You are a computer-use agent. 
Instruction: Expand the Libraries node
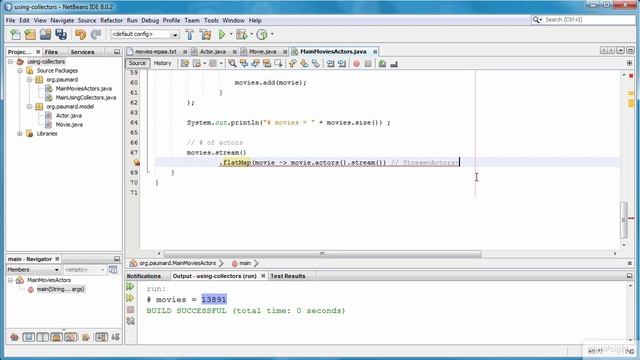pyautogui.click(x=20, y=133)
